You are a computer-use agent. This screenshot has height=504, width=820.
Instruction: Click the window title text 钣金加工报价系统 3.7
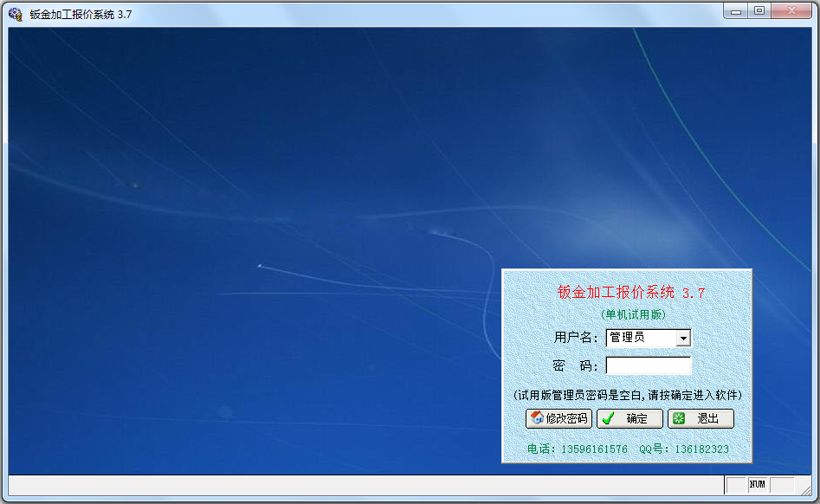tap(81, 14)
